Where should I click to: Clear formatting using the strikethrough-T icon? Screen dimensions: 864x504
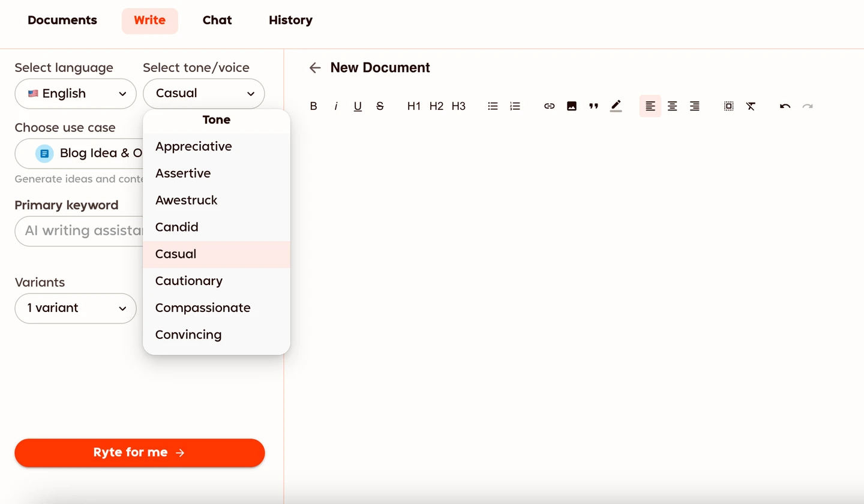(751, 106)
